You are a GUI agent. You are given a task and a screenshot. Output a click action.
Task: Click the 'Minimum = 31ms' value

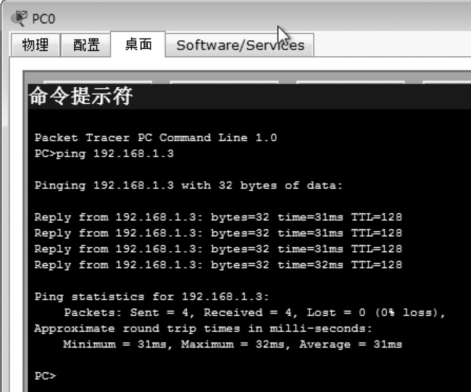(x=115, y=344)
